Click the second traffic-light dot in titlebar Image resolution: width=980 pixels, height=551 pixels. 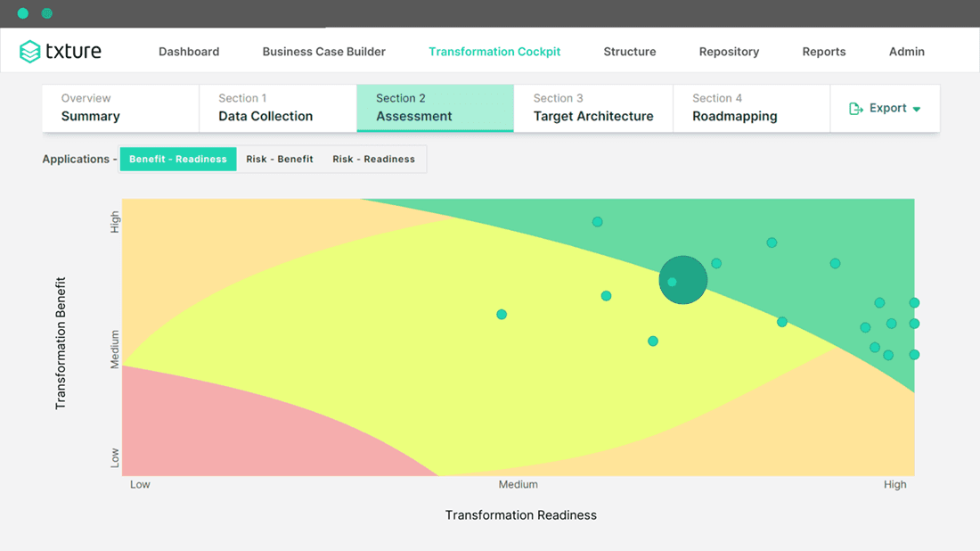tap(46, 13)
